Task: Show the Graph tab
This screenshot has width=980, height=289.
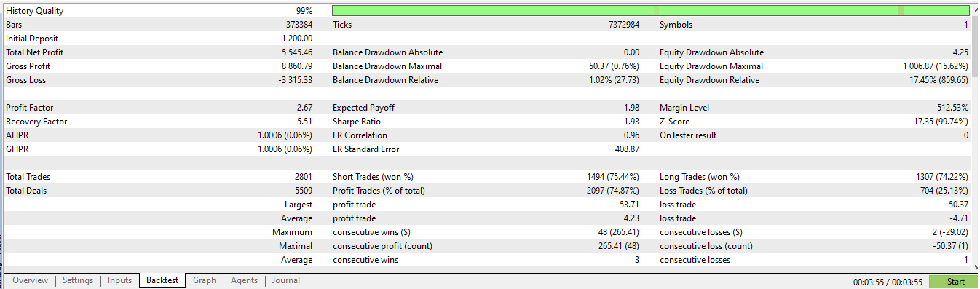Action: point(205,280)
